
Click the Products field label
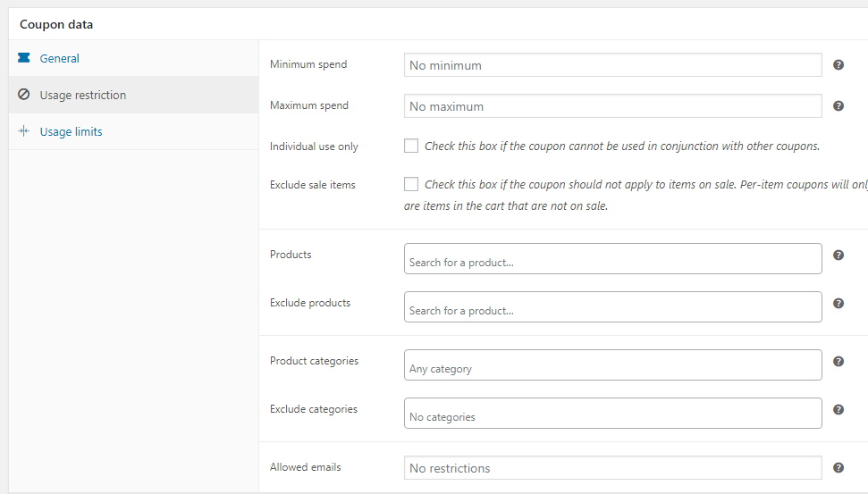(x=291, y=255)
